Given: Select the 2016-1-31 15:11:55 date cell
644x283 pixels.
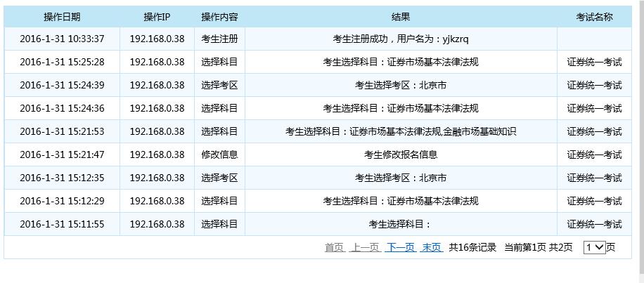Looking at the screenshot, I should (62, 225).
